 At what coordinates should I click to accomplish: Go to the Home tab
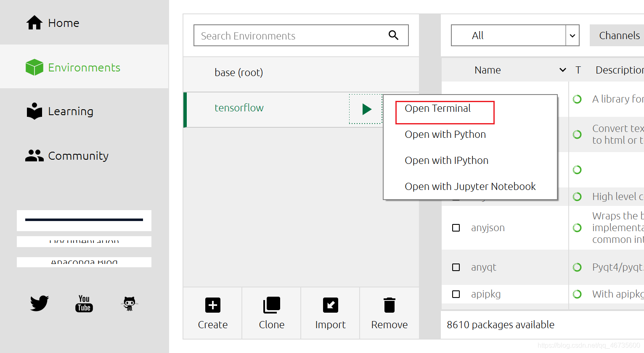(x=84, y=23)
